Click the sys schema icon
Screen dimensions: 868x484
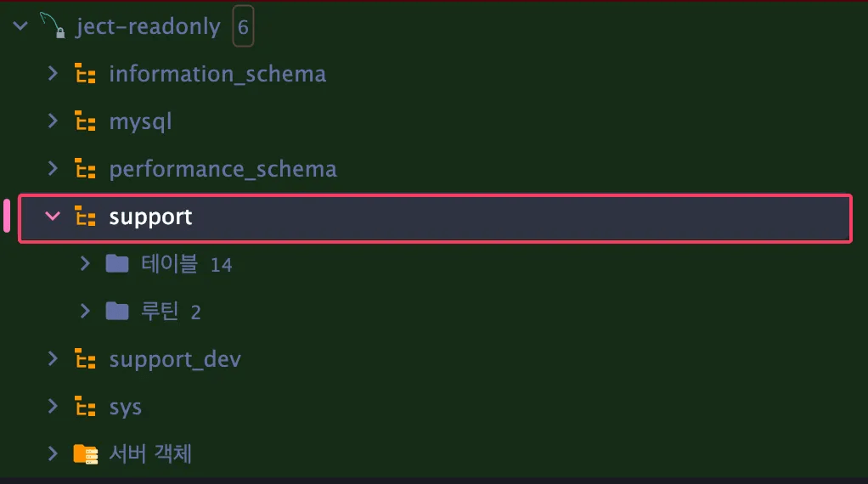[x=85, y=407]
